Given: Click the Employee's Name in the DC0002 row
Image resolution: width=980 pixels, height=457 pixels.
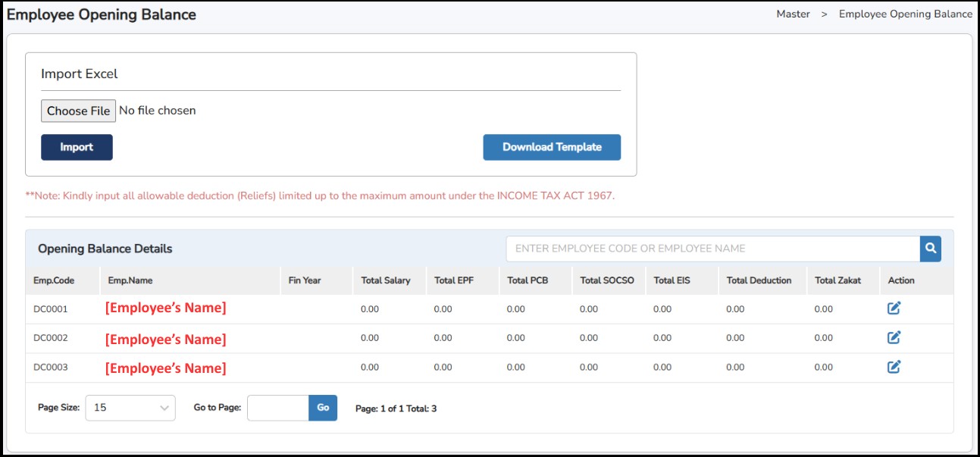Looking at the screenshot, I should pyautogui.click(x=165, y=339).
